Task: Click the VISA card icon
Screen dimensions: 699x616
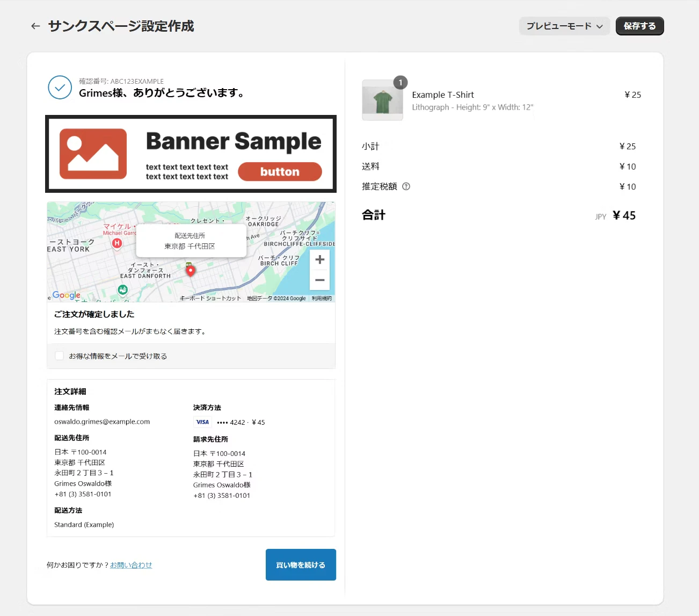Action: pos(202,422)
